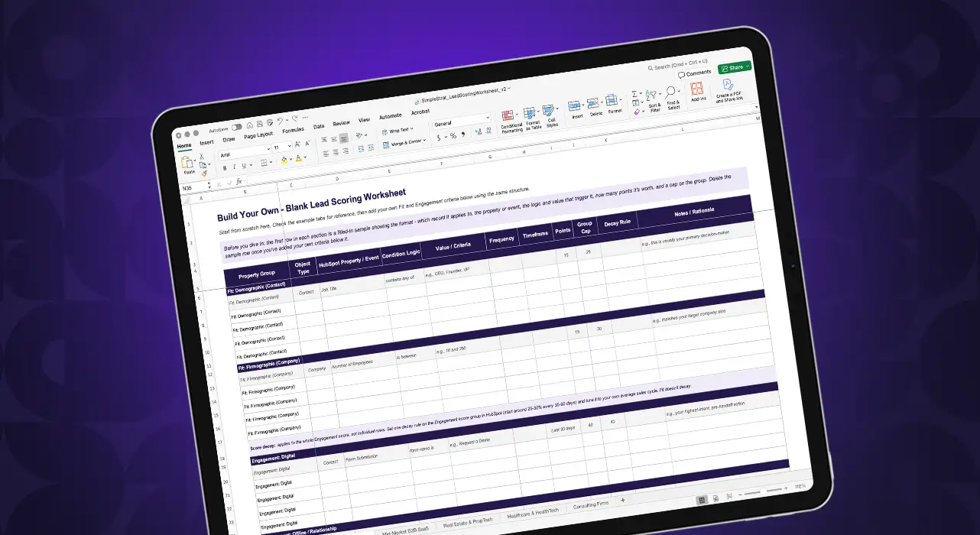The height and width of the screenshot is (535, 980).
Task: Click the Format Painter brush icon
Action: point(204,173)
